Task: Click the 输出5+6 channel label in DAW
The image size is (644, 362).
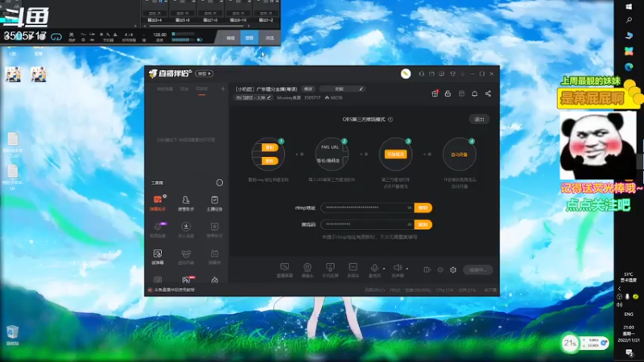Action: (183, 19)
